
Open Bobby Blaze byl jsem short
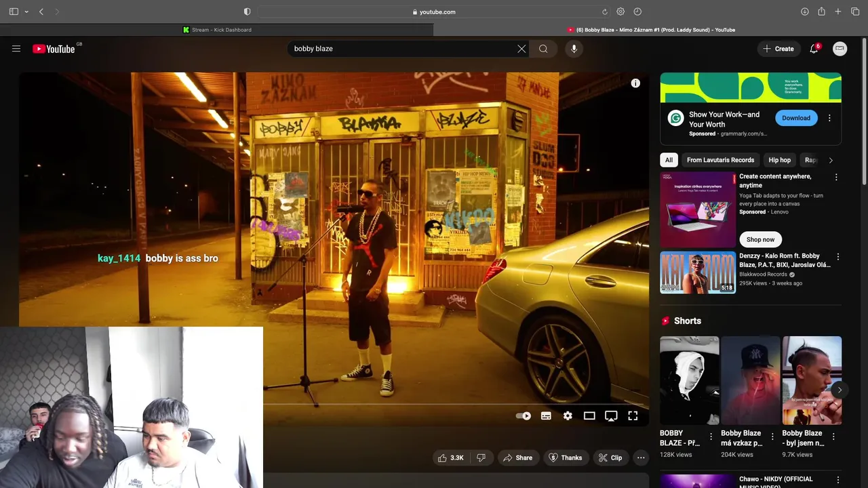click(812, 381)
